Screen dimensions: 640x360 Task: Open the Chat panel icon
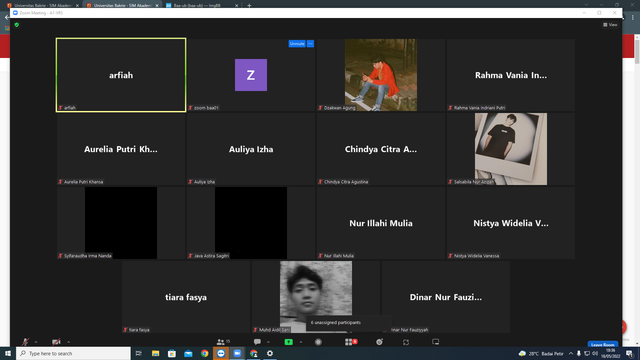(x=257, y=342)
